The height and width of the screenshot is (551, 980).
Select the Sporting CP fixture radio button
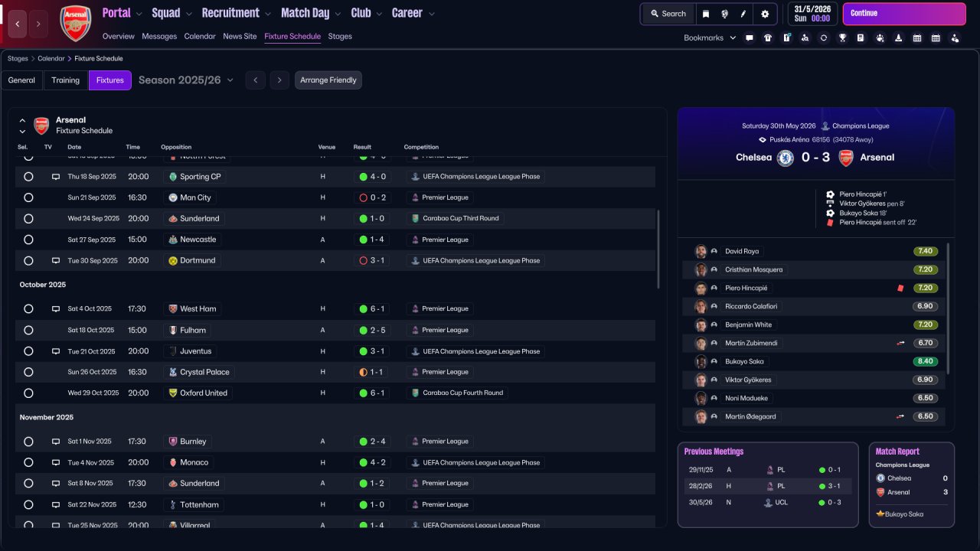click(28, 177)
